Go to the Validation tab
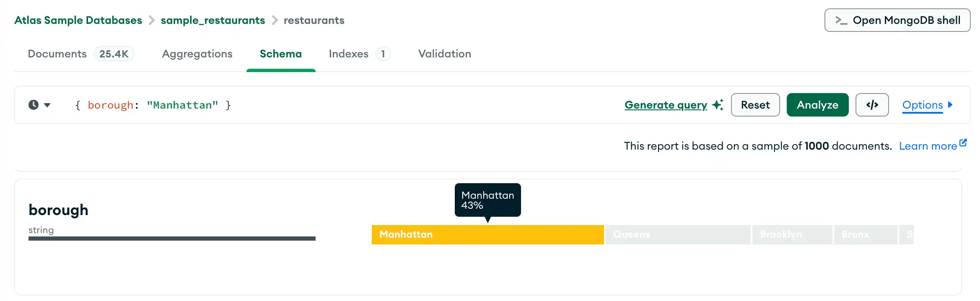The height and width of the screenshot is (301, 980). tap(444, 54)
